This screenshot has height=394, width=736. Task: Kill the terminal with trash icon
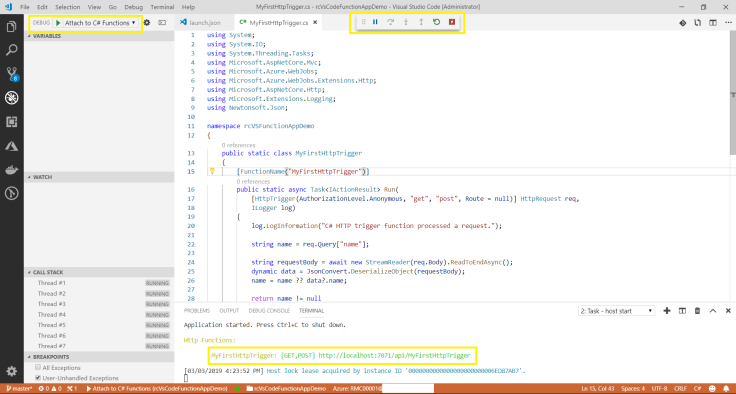(x=698, y=311)
